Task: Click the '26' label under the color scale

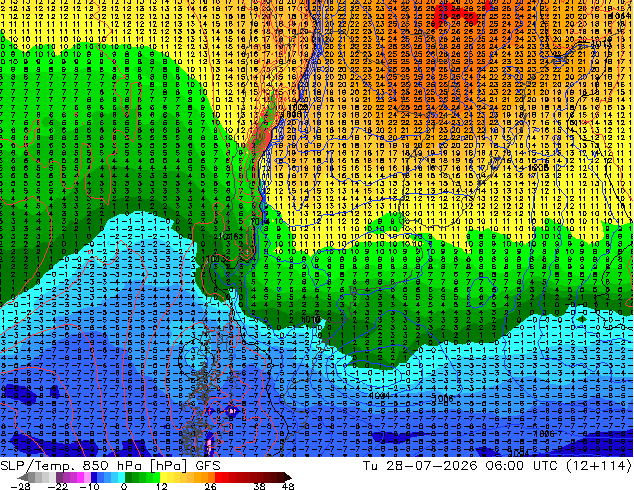Action: [210, 486]
